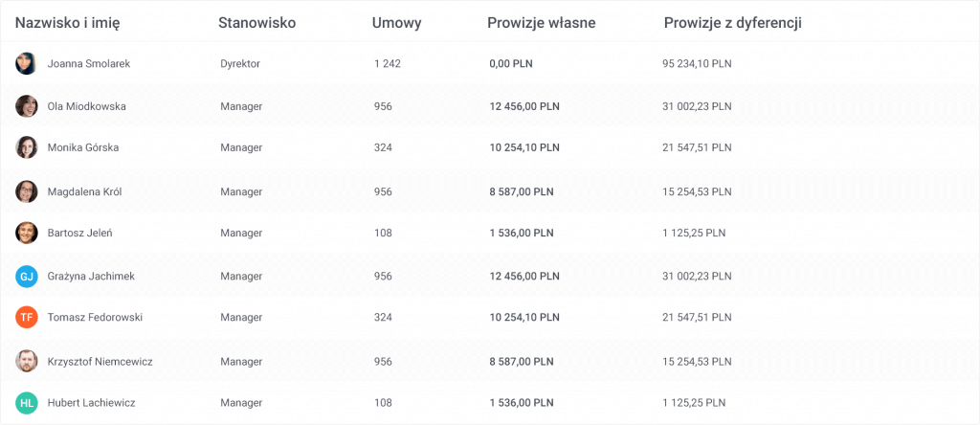The height and width of the screenshot is (425, 980).
Task: Select Monika Górska's avatar picture
Action: pyautogui.click(x=26, y=147)
